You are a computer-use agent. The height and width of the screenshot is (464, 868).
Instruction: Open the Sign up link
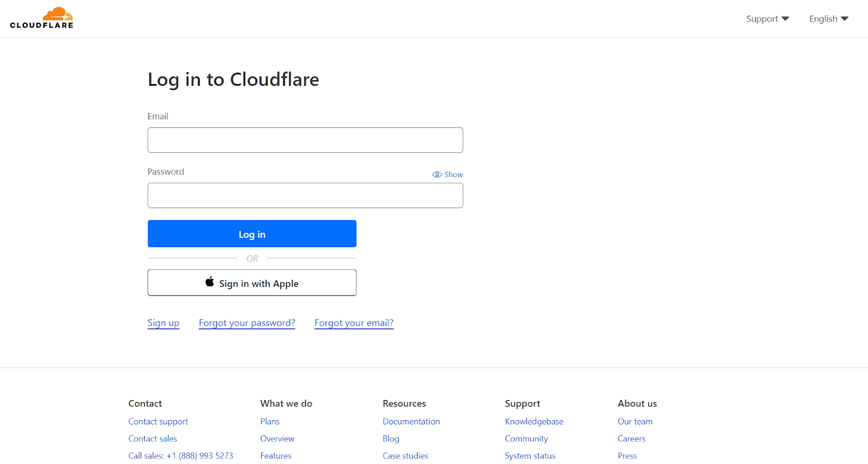point(163,323)
